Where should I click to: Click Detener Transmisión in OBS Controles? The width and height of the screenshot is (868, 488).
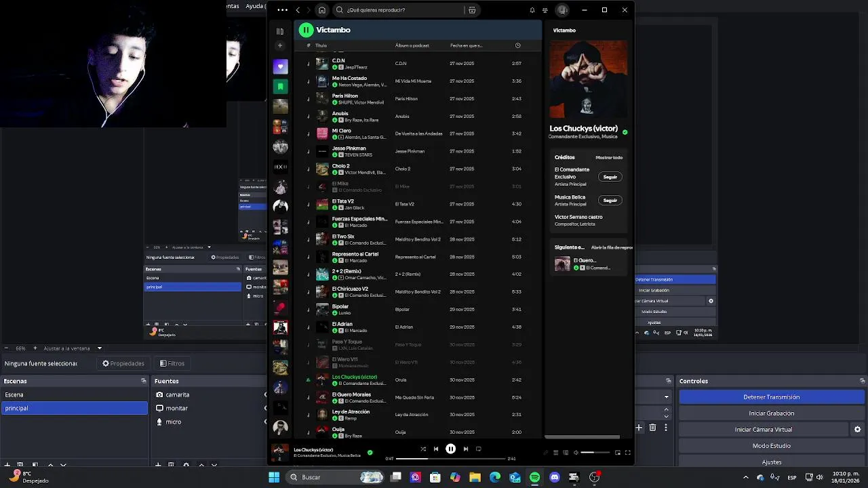pyautogui.click(x=772, y=397)
